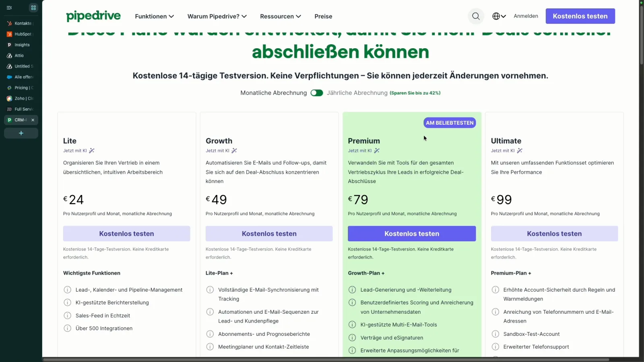Image resolution: width=644 pixels, height=362 pixels.
Task: Switch to the Alle offen tab
Action: [21, 77]
